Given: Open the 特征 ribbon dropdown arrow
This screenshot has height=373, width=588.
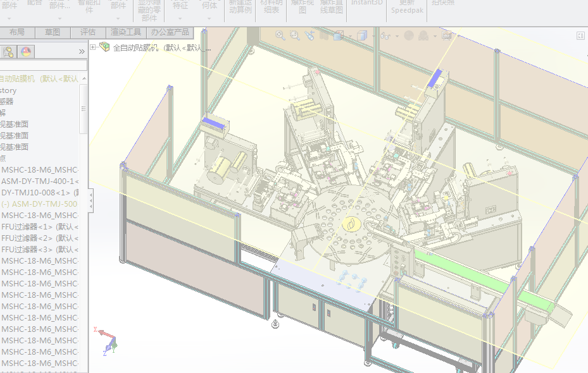Looking at the screenshot, I should (180, 18).
